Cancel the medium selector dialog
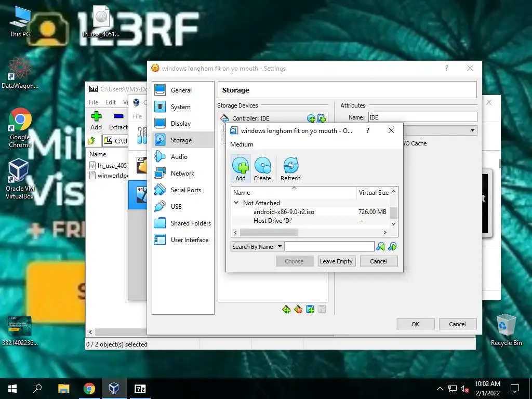Viewport: 532px width, 399px height. point(378,261)
